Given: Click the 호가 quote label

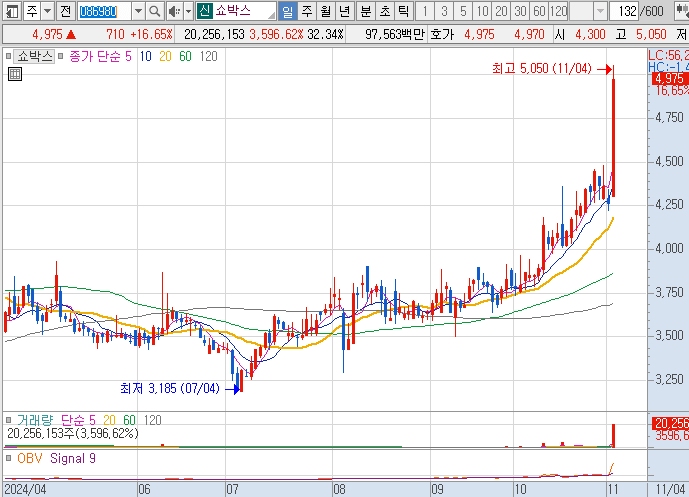Looking at the screenshot, I should 443,34.
